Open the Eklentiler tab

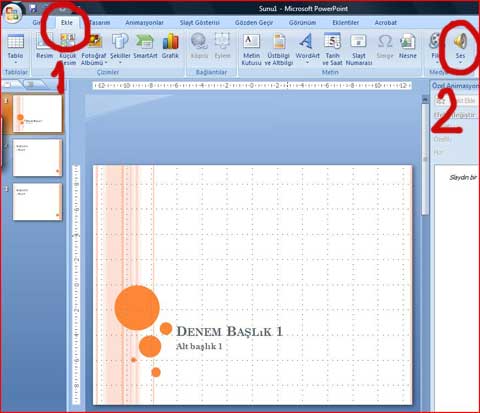(346, 23)
